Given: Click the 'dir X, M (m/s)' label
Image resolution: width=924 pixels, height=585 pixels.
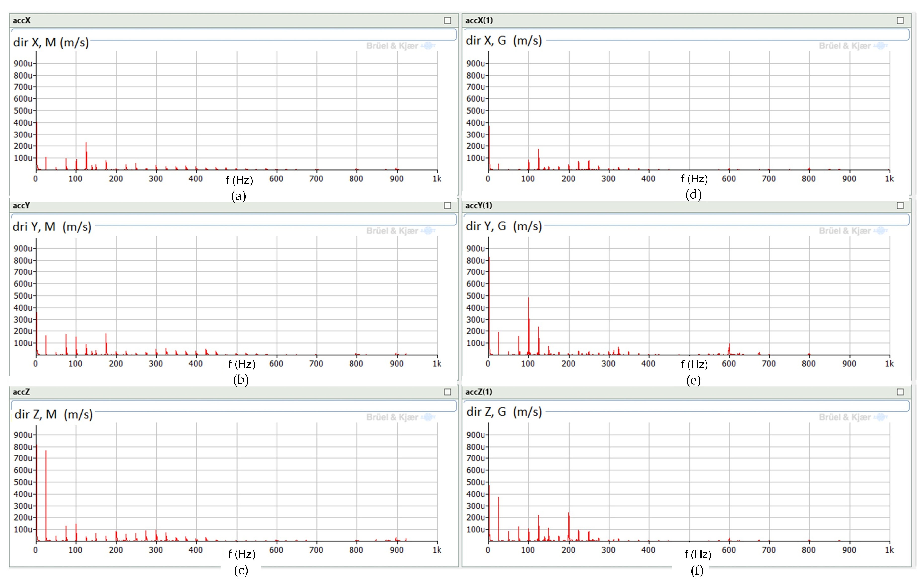Looking at the screenshot, I should coord(51,42).
